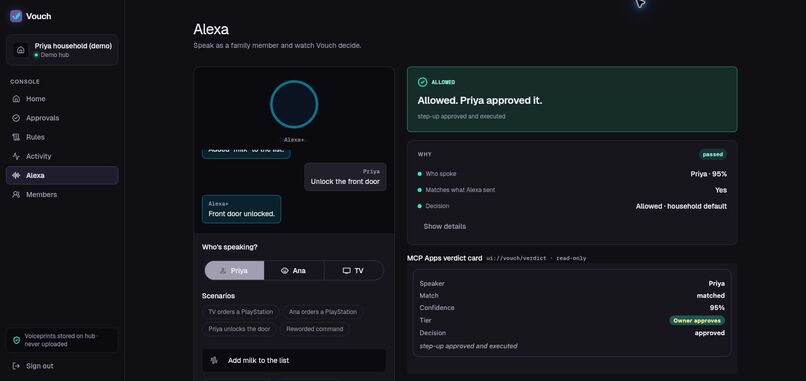Click the house icon beside Priya household
Viewport: 806px width, 381px height.
21,50
